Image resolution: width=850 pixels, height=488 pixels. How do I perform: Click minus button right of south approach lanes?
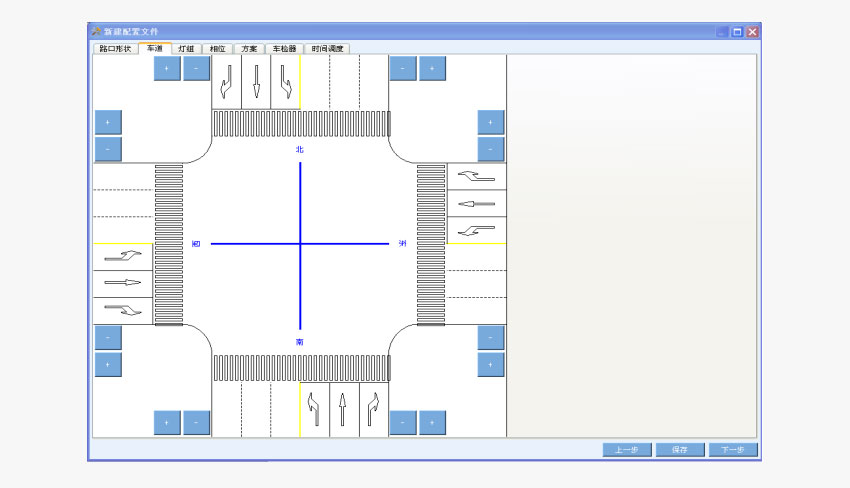point(403,423)
